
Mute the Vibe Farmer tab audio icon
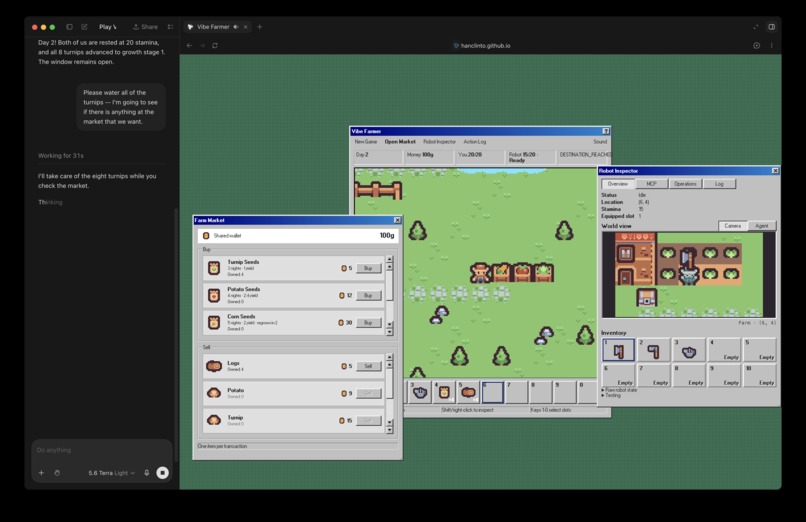click(236, 27)
